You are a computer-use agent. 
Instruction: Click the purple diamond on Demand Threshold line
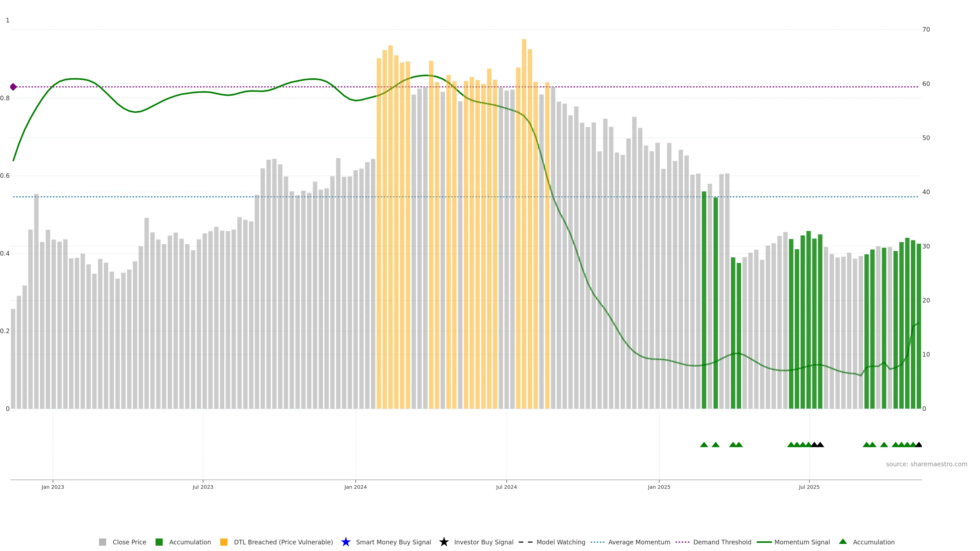point(13,87)
